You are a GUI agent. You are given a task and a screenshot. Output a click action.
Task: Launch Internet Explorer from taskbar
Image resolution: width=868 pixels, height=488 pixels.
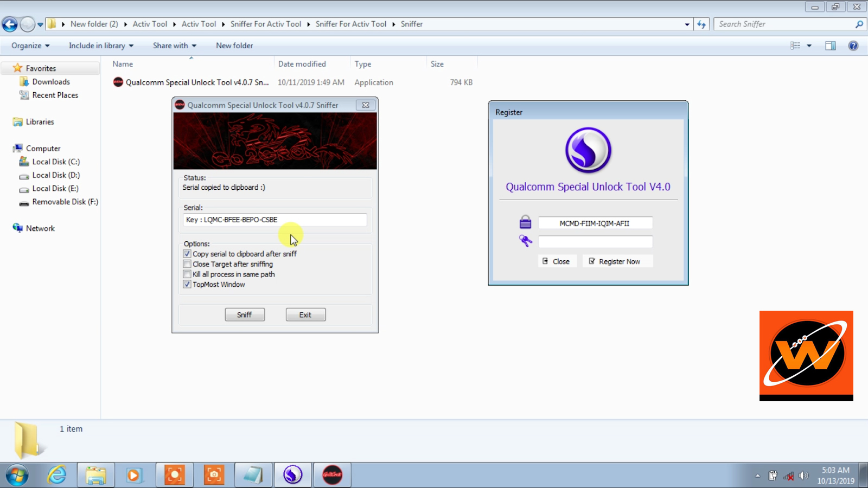pos(56,475)
